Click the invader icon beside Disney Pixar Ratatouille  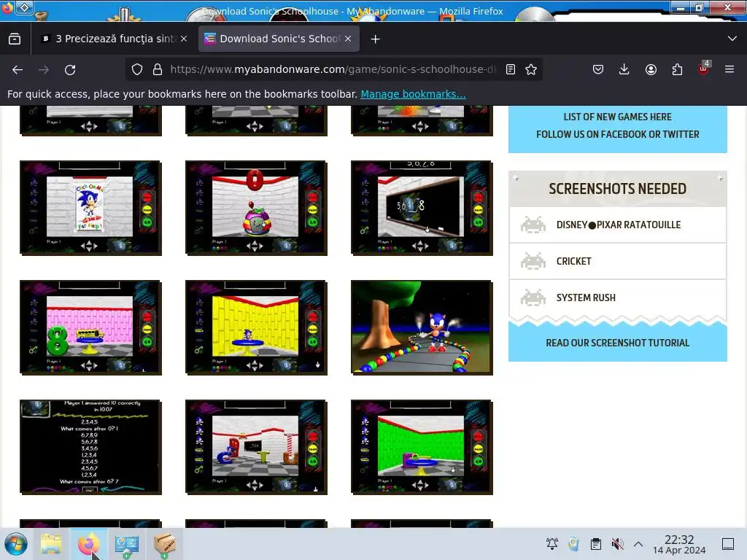[x=533, y=225]
